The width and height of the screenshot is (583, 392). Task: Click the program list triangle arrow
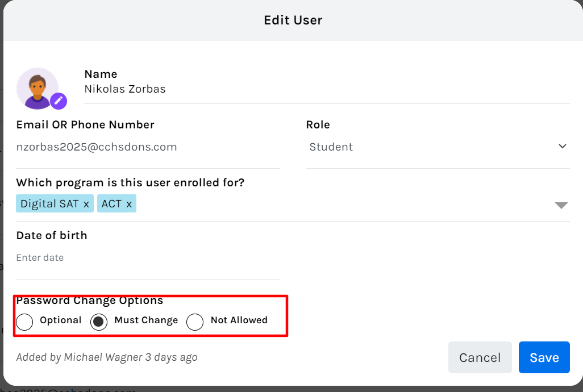[x=561, y=205]
